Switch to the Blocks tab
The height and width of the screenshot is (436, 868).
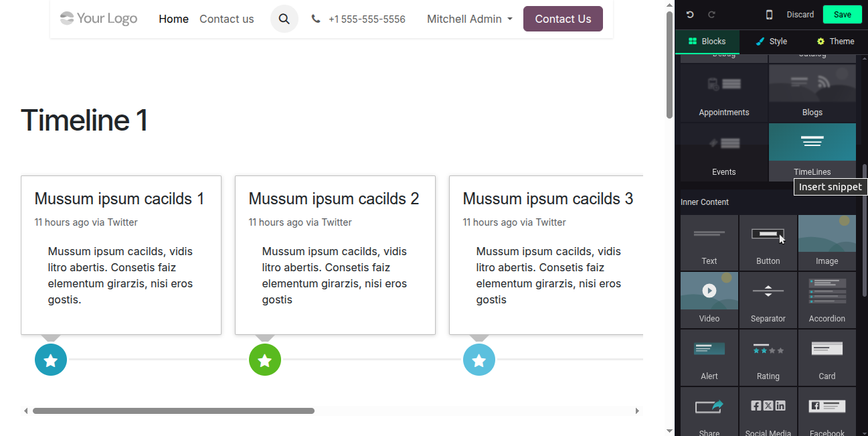pyautogui.click(x=707, y=42)
